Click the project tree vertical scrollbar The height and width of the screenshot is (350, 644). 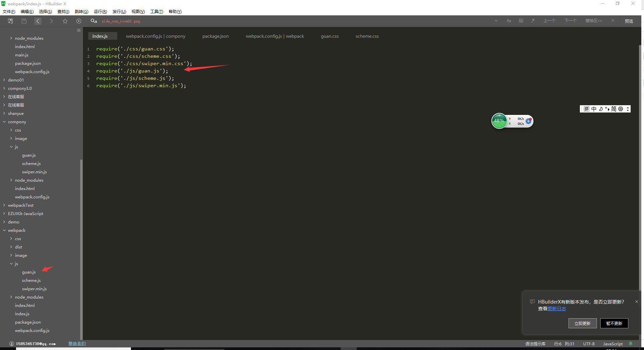click(81, 250)
